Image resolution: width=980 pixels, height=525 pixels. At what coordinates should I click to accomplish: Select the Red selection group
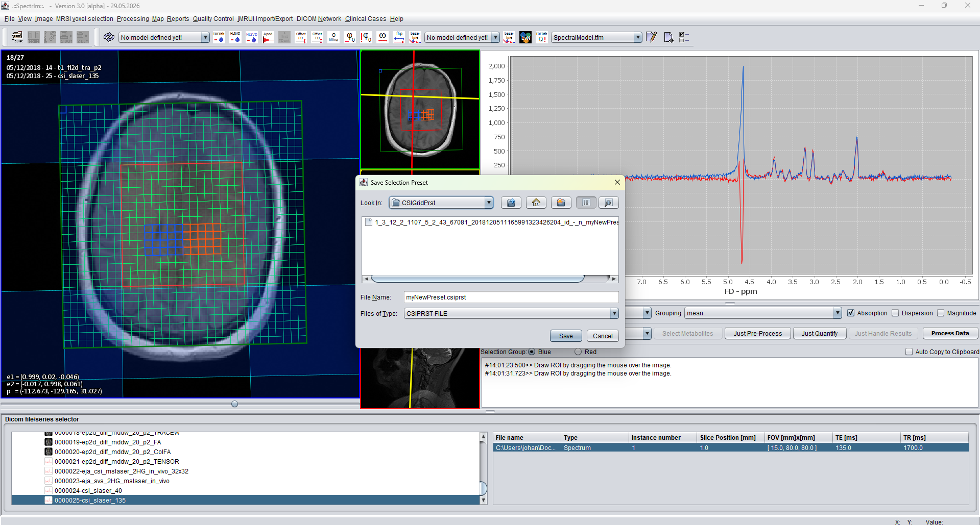[x=578, y=352]
